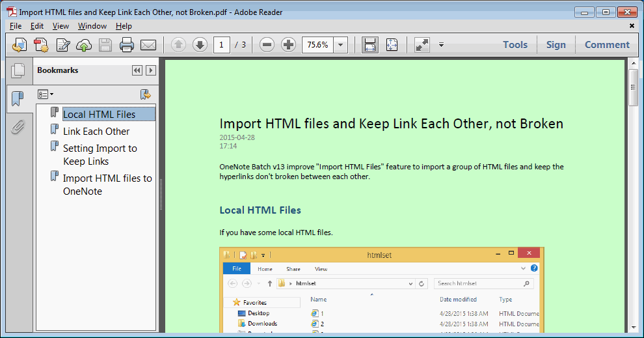Select the Link Each Other bookmark
Viewport: 644px width, 338px height.
(x=96, y=131)
